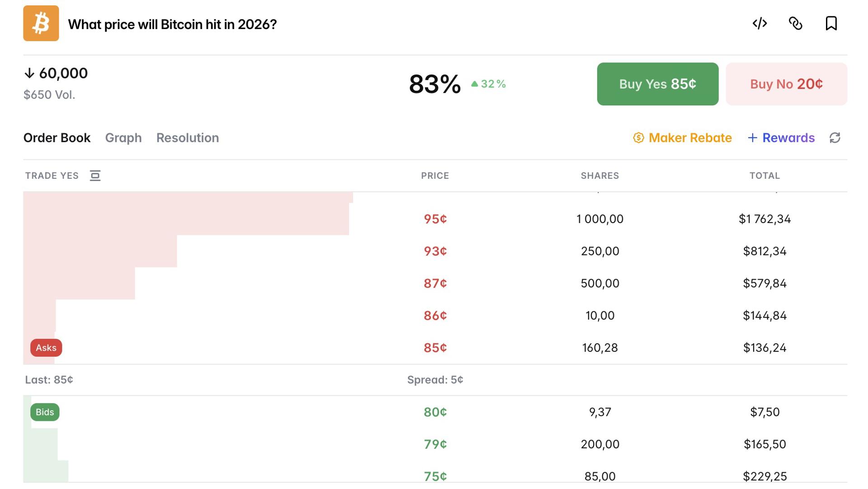868x489 pixels.
Task: Click the $229,25 total
Action: tap(765, 476)
